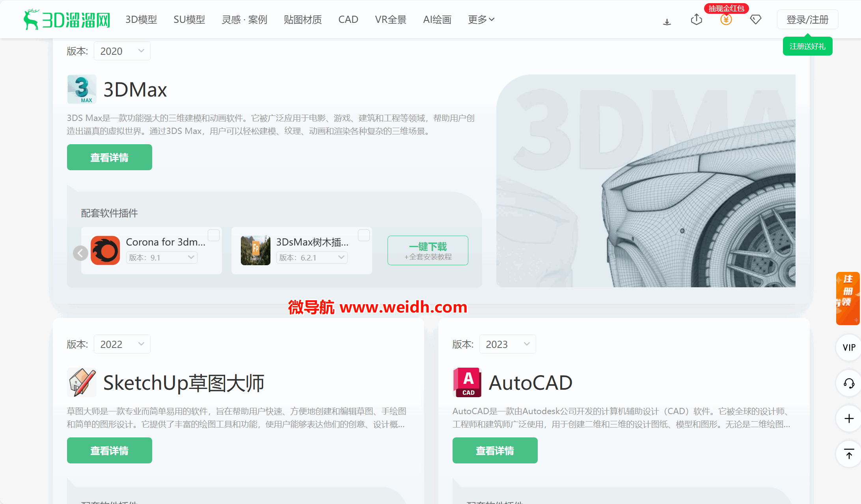Image resolution: width=861 pixels, height=504 pixels.
Task: Click the diamond VIP icon in header
Action: pos(755,19)
